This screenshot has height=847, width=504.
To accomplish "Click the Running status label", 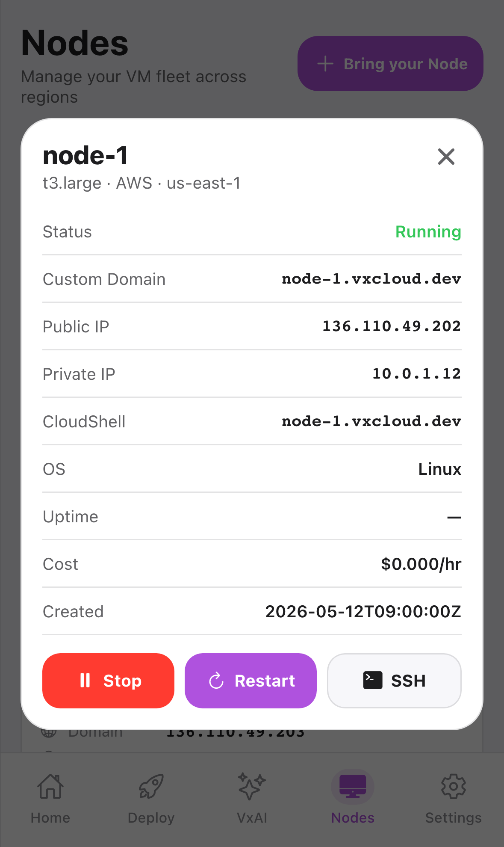I will tap(428, 232).
